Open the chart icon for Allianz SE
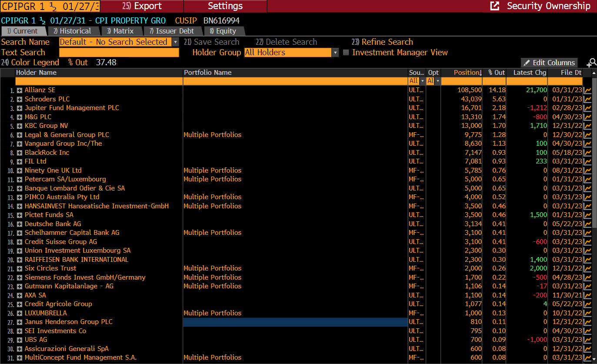 coord(587,90)
